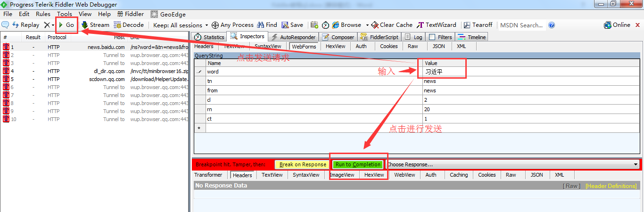Switch to the Statistics tab

(x=209, y=37)
